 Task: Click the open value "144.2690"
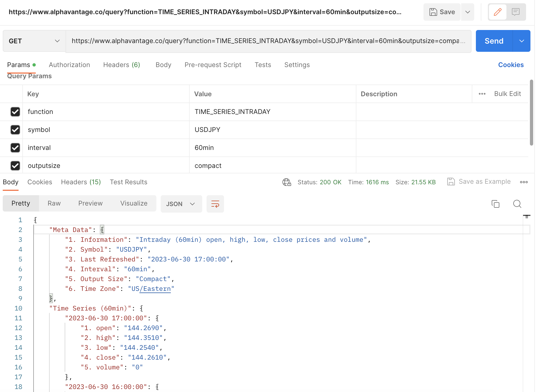tap(143, 328)
